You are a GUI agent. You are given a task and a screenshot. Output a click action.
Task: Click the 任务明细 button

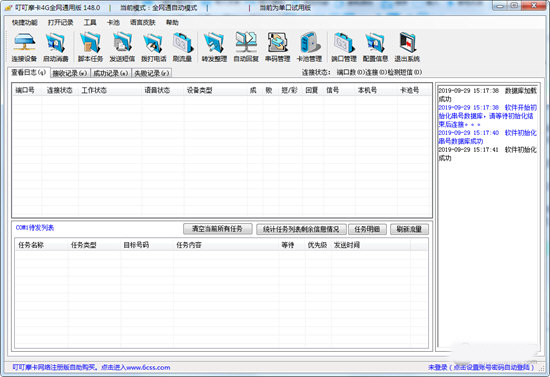pos(367,229)
